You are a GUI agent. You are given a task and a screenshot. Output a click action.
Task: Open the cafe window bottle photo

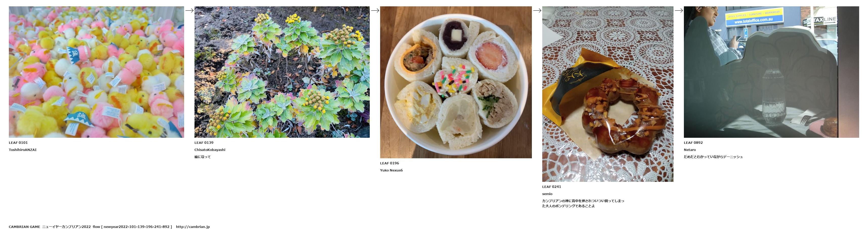pos(771,72)
